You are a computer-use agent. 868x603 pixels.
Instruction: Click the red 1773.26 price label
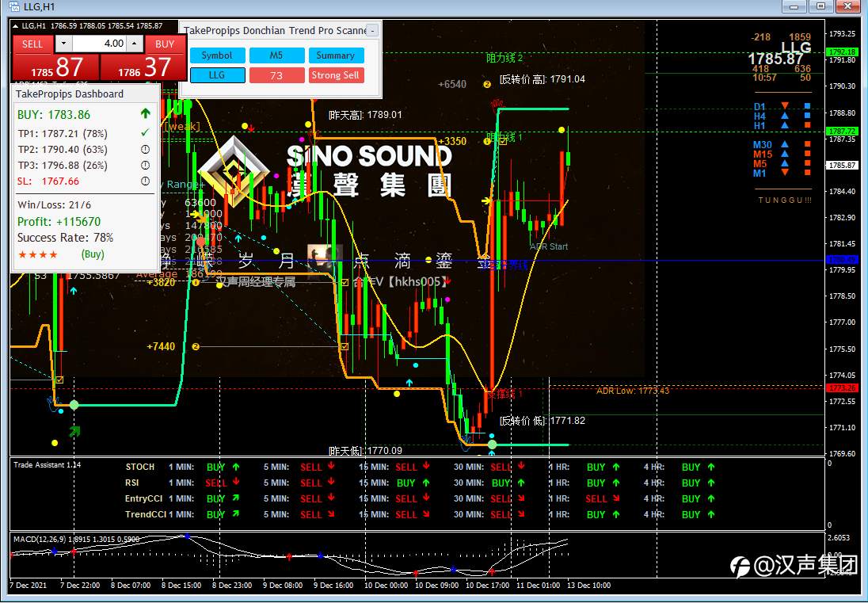point(841,388)
